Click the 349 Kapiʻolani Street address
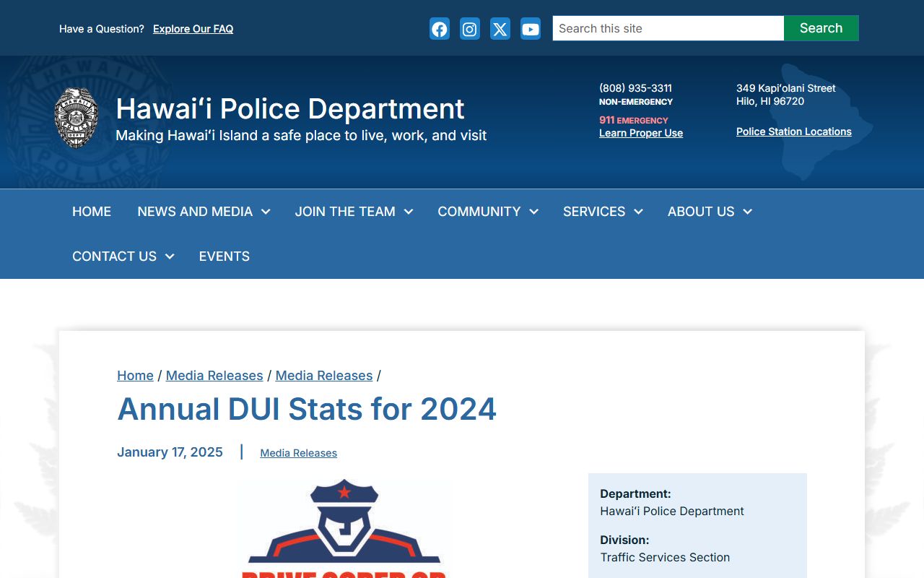The image size is (924, 578). pos(786,88)
